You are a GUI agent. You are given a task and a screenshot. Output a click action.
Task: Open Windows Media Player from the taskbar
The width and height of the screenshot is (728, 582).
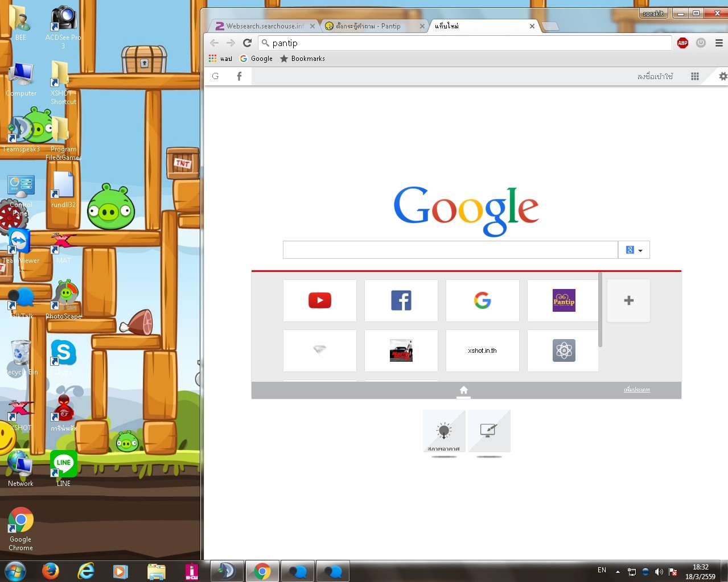click(121, 571)
